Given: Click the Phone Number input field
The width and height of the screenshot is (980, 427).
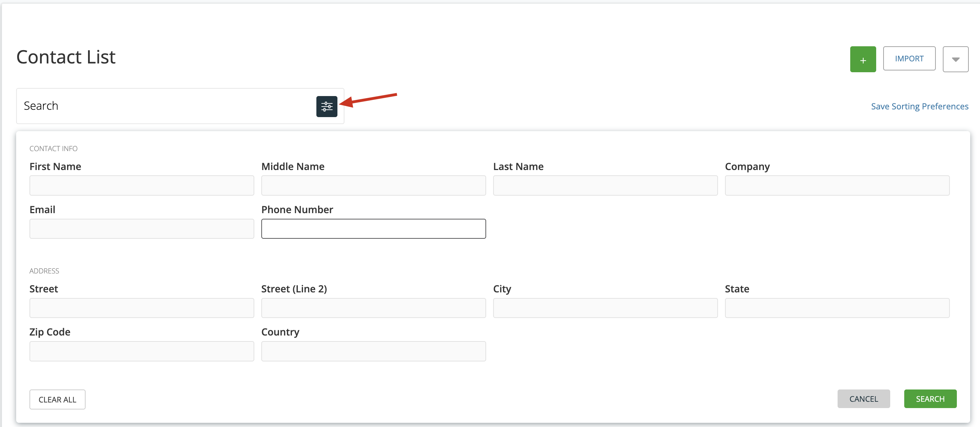Looking at the screenshot, I should [373, 229].
